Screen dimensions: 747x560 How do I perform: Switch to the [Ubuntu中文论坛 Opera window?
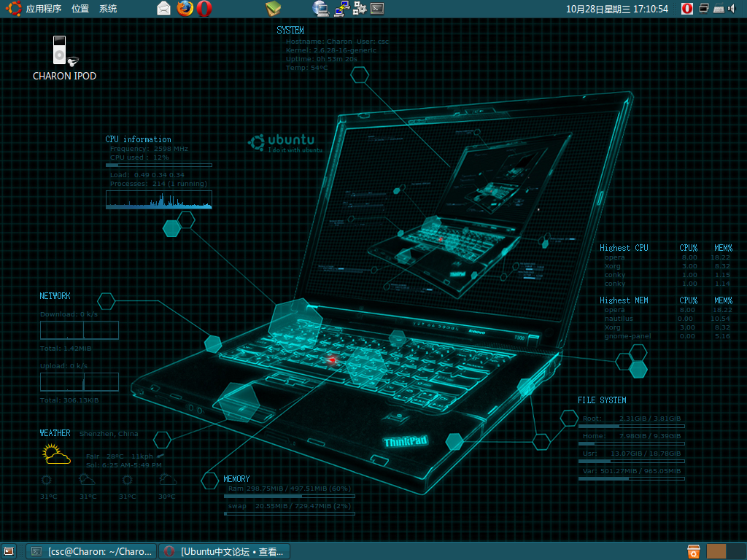tap(225, 551)
